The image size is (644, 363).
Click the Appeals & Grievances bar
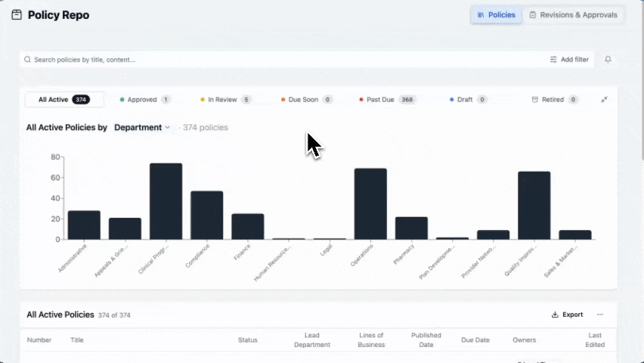125,228
